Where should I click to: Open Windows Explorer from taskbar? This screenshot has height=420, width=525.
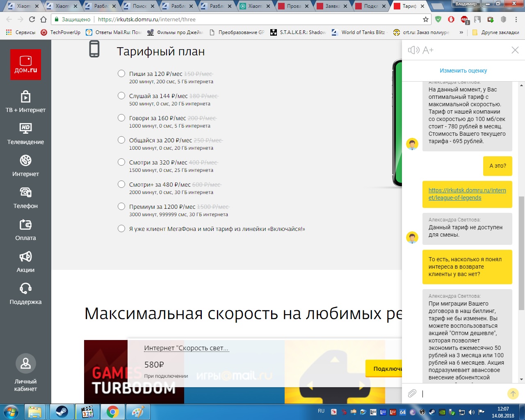35,412
